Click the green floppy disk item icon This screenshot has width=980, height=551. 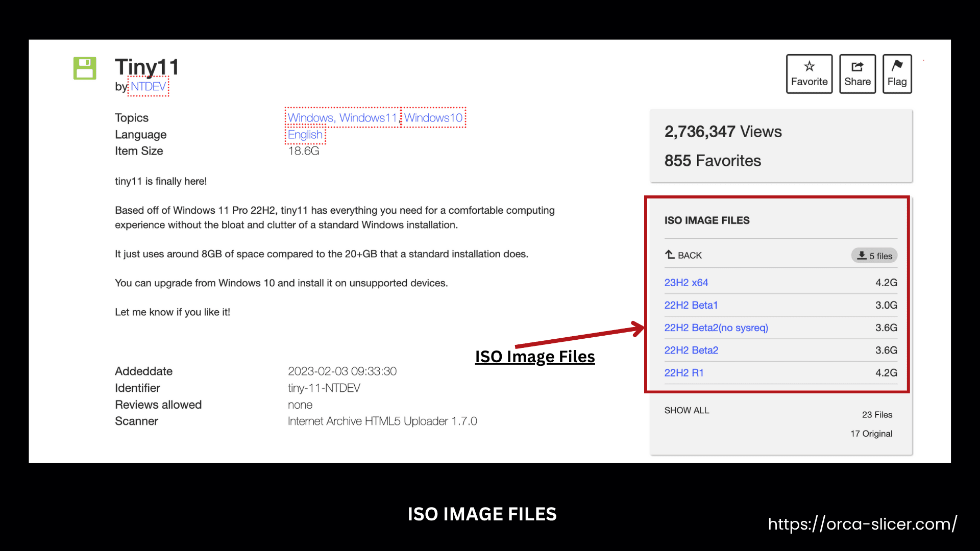[x=84, y=68]
